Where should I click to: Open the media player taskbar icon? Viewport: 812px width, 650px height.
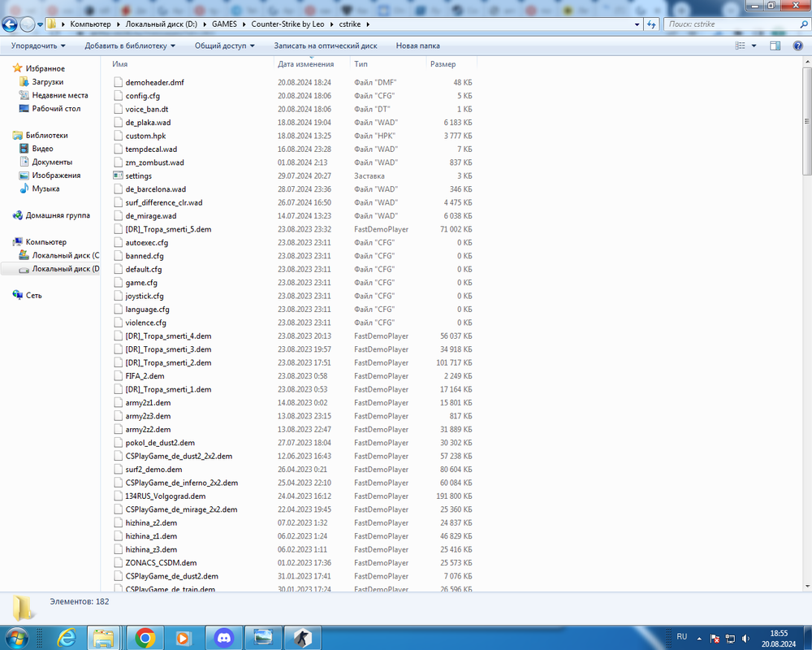pos(183,638)
